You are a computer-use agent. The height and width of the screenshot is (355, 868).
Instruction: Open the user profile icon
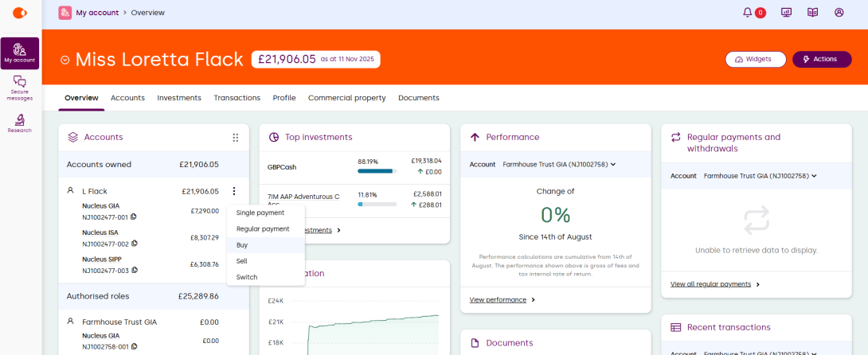pyautogui.click(x=839, y=13)
